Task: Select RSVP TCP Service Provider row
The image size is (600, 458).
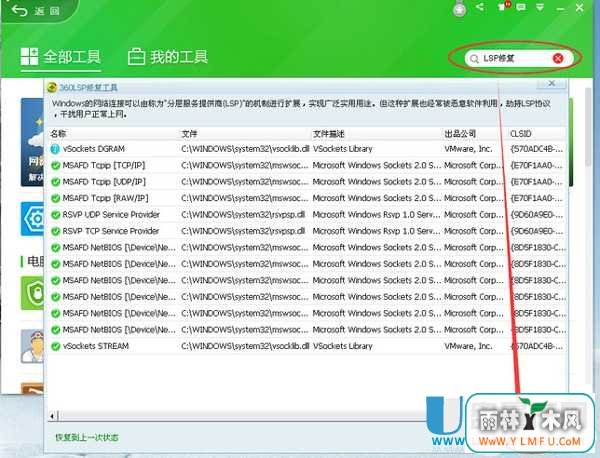Action: pos(307,231)
